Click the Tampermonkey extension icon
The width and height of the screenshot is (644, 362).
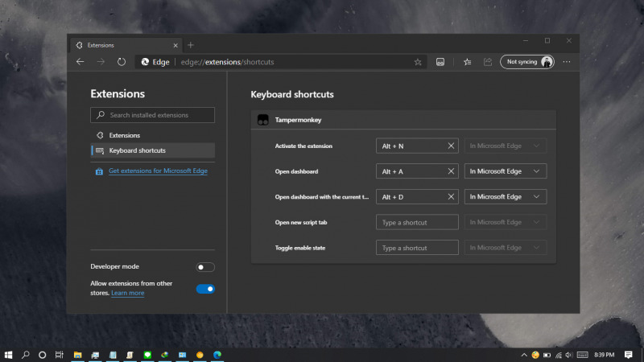point(263,120)
